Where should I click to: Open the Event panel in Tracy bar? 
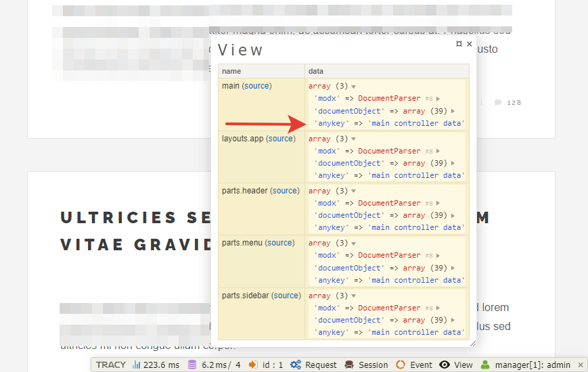[414, 365]
